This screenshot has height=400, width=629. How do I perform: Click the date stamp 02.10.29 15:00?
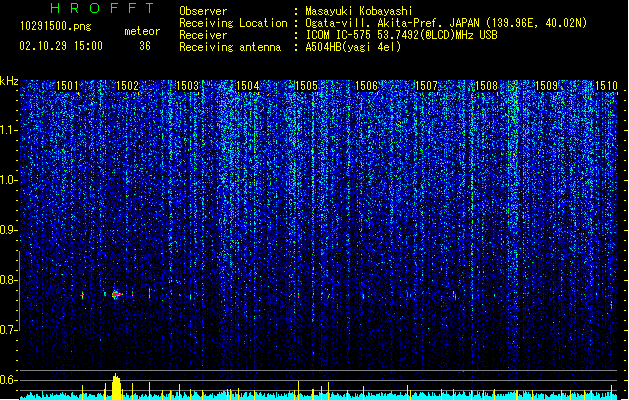(61, 46)
